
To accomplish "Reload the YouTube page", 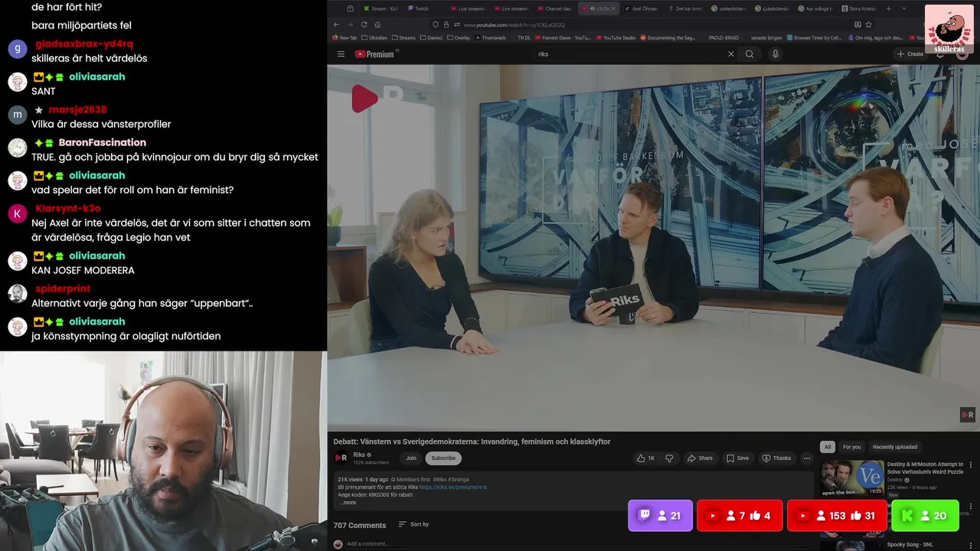I will 364,24.
